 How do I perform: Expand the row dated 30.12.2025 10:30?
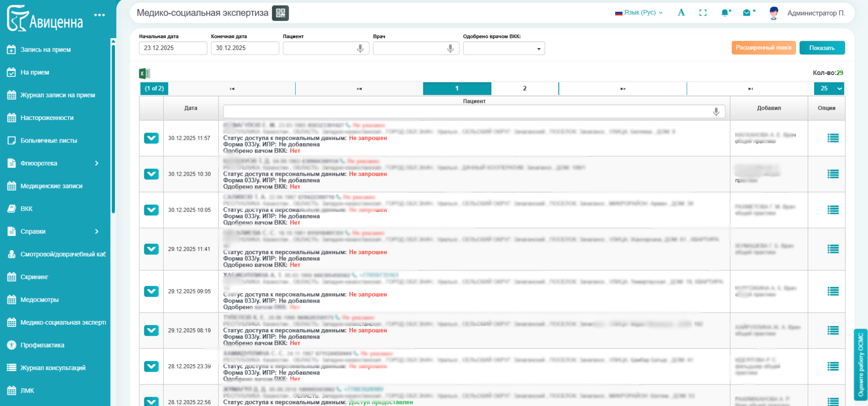point(151,174)
